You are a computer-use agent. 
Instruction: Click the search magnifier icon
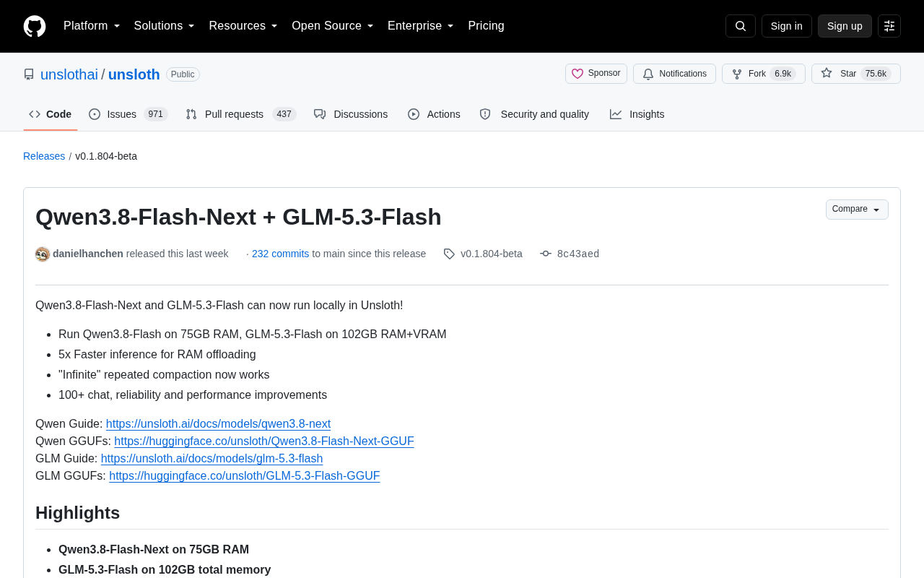pos(741,26)
